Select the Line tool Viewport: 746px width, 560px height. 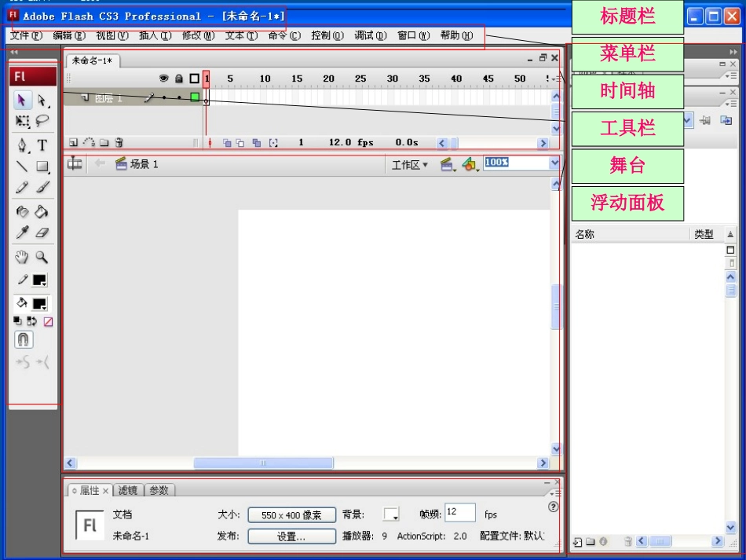(x=22, y=166)
